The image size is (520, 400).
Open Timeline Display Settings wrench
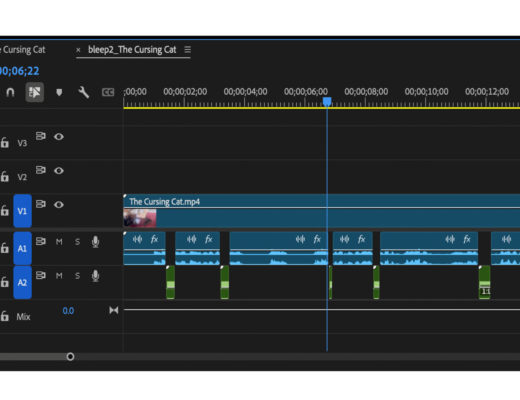click(x=83, y=92)
